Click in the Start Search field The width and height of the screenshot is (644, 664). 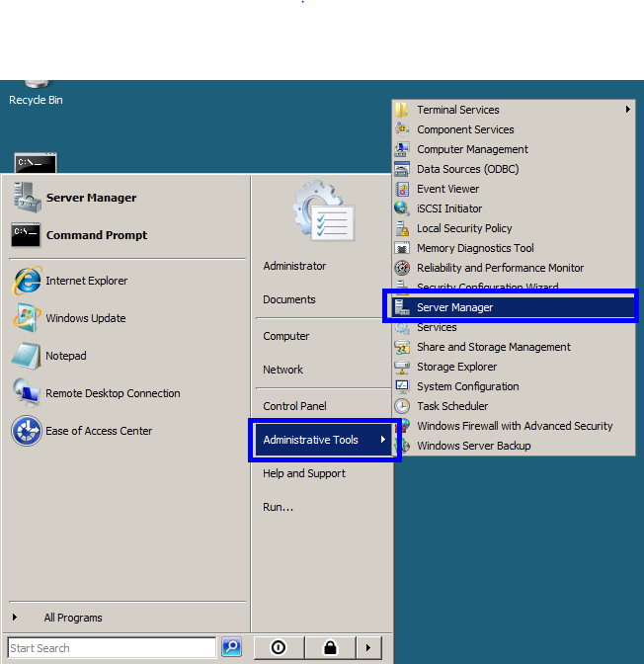point(112,648)
